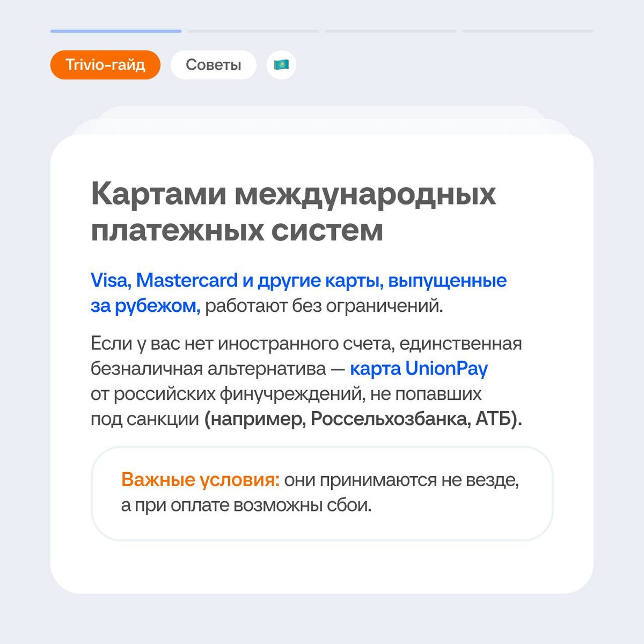
Task: Click line "от российских финучреждений, не попавших"
Action: tap(286, 394)
